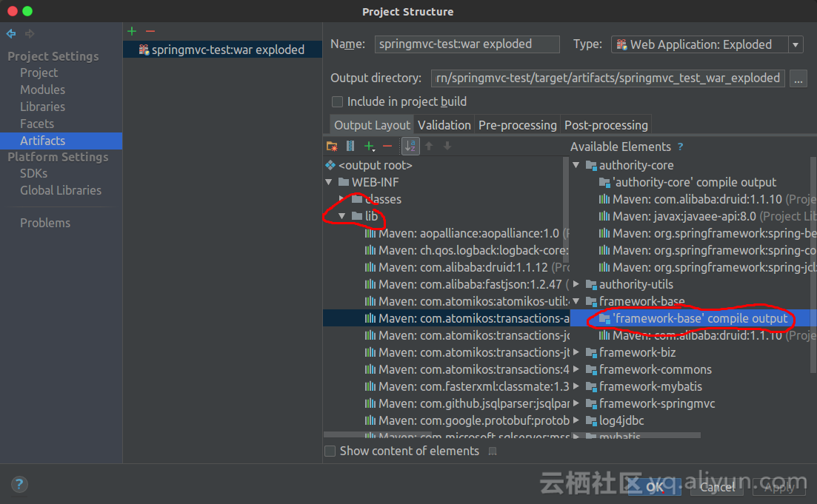This screenshot has width=817, height=504.
Task: Select 'authority-core' compile output
Action: [688, 182]
